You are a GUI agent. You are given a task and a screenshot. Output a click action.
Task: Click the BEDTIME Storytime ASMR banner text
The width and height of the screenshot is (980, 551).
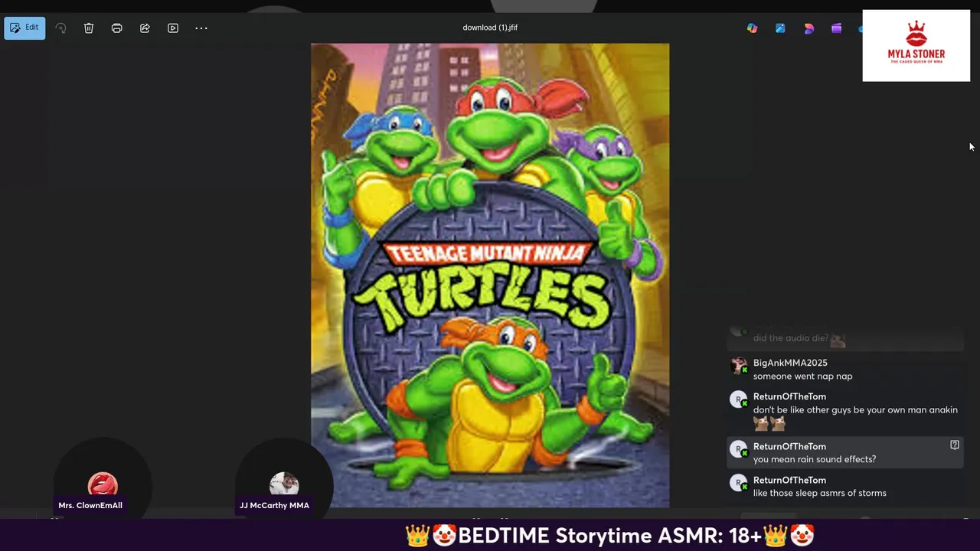pyautogui.click(x=609, y=536)
